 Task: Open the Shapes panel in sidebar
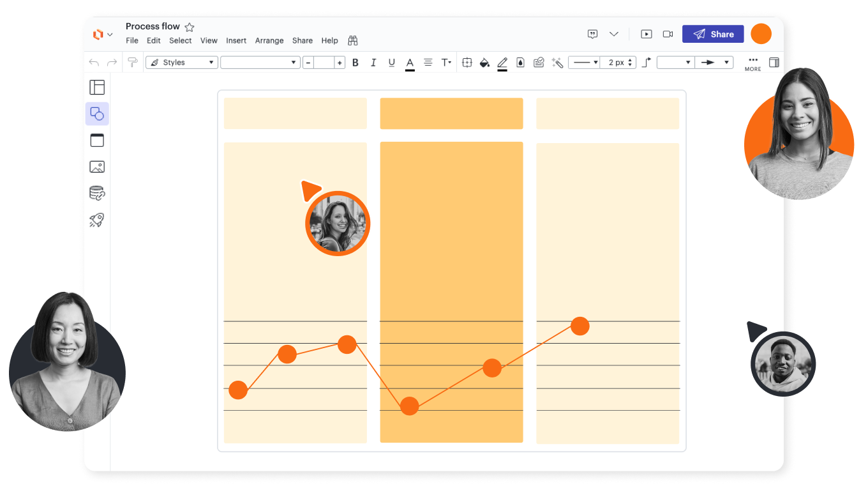point(97,114)
